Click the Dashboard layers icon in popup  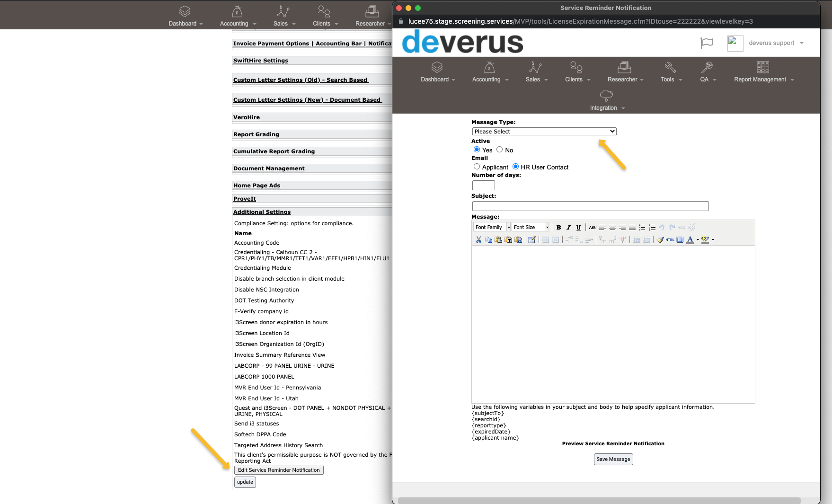[437, 67]
